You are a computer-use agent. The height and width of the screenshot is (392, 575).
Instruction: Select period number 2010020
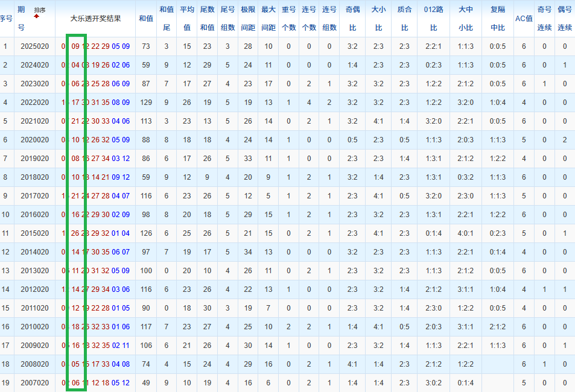[x=35, y=327]
